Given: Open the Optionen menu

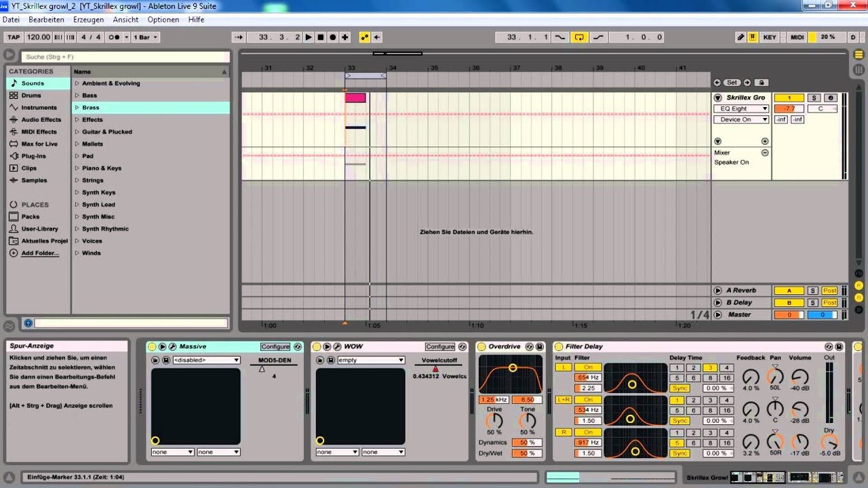Looking at the screenshot, I should [x=163, y=20].
